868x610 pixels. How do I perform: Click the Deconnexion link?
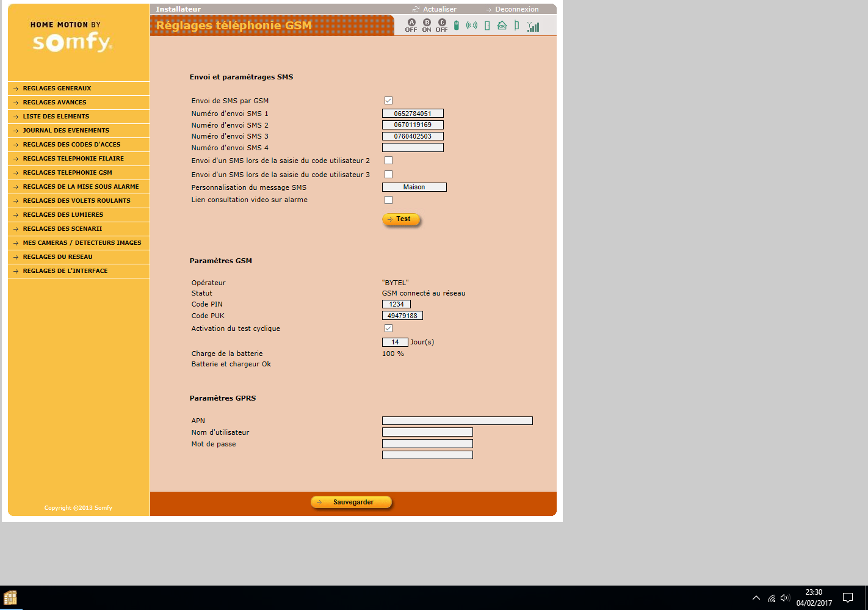coord(516,9)
